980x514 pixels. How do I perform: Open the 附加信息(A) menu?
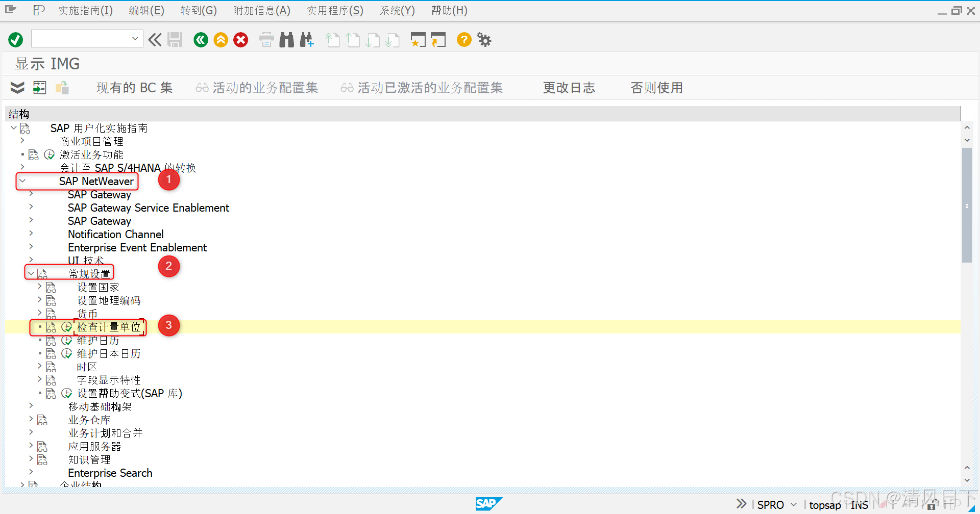tap(261, 10)
